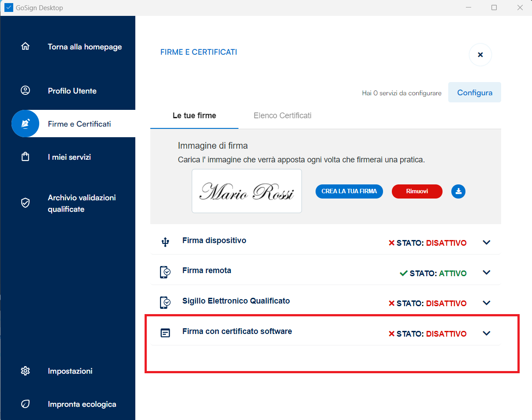Close the Firme e Certificati panel
This screenshot has height=420, width=532.
point(480,55)
